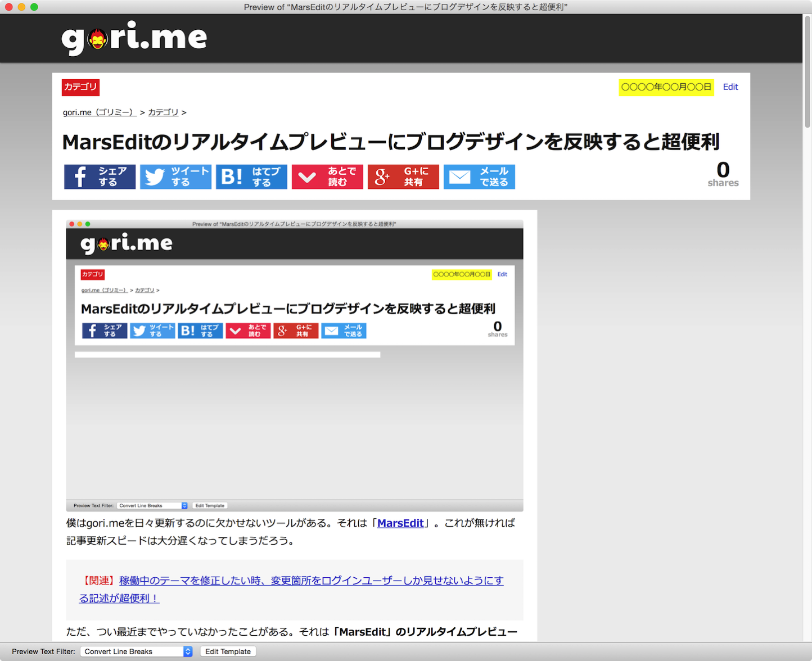Click the Edit link near the date
The width and height of the screenshot is (812, 661).
[730, 87]
